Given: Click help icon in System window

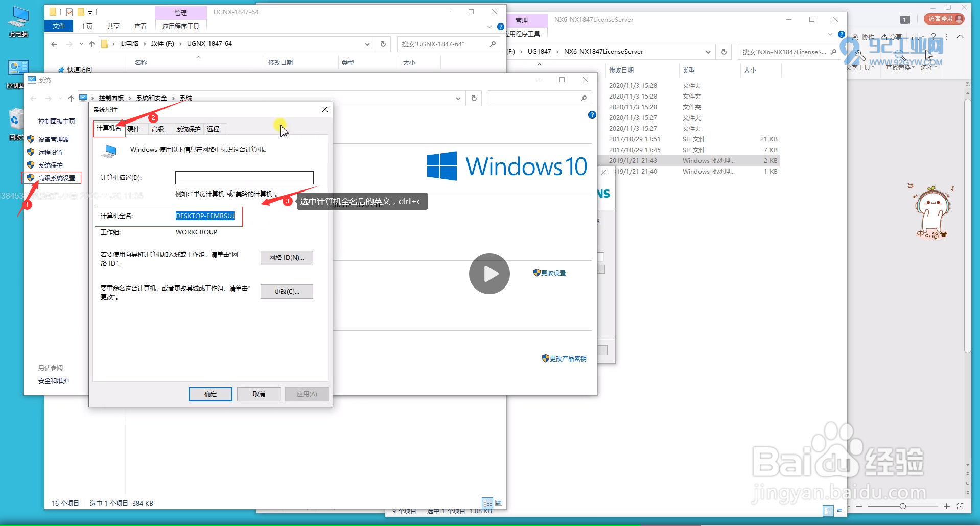Looking at the screenshot, I should (x=592, y=115).
